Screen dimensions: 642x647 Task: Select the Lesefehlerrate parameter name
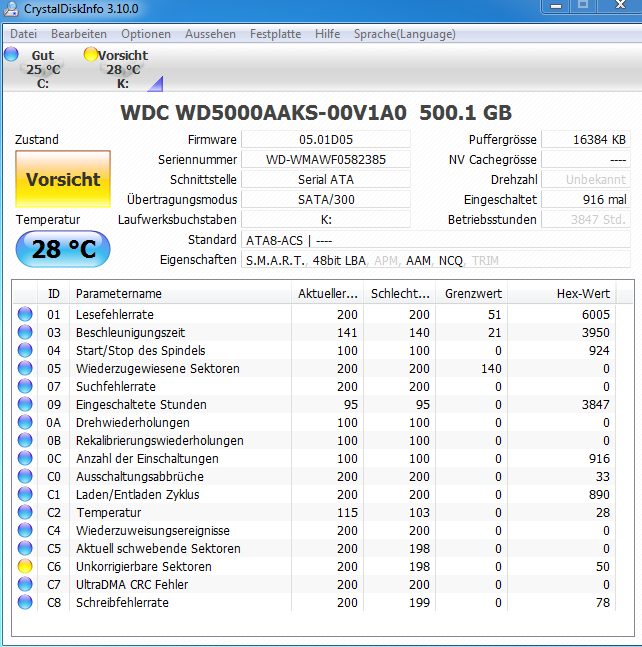click(115, 314)
